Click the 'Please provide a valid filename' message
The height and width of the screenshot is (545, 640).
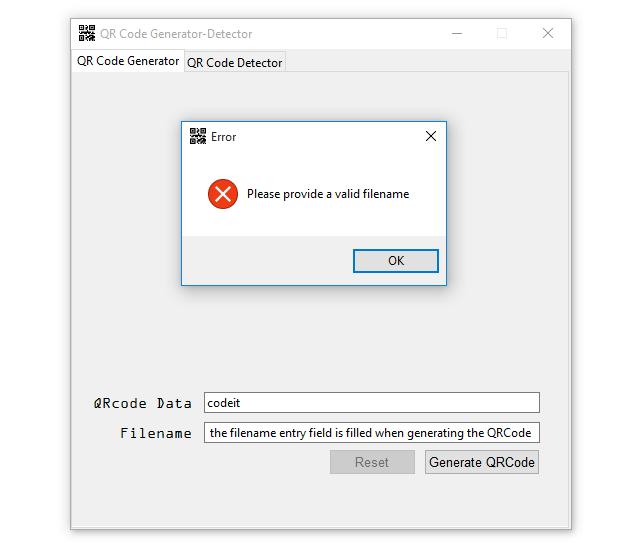click(x=328, y=194)
